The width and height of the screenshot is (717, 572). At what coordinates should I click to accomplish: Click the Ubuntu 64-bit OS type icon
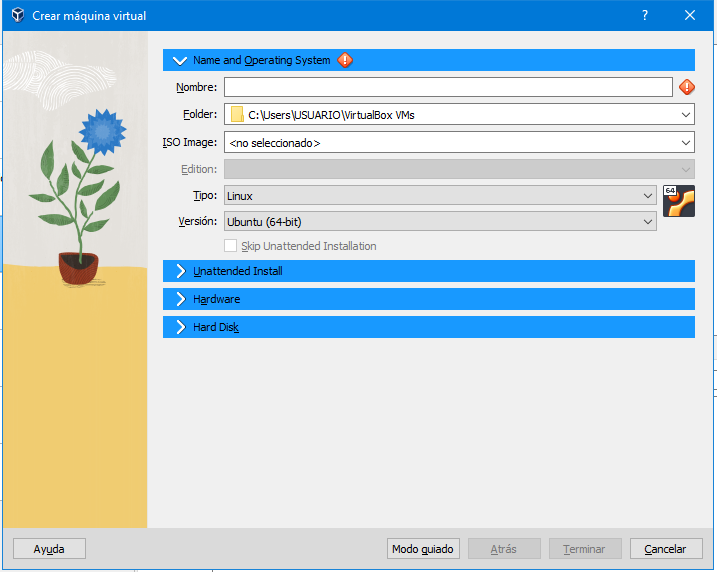(679, 201)
